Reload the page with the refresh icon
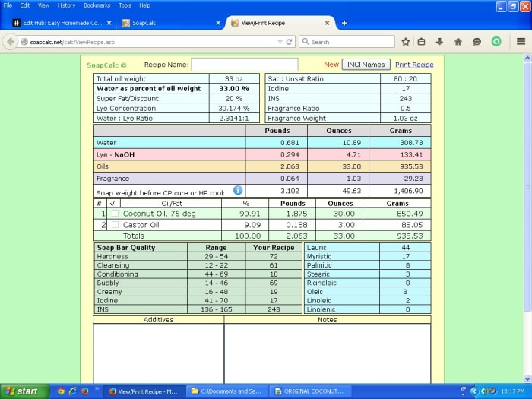Viewport: 532px width, 399px height. point(289,42)
